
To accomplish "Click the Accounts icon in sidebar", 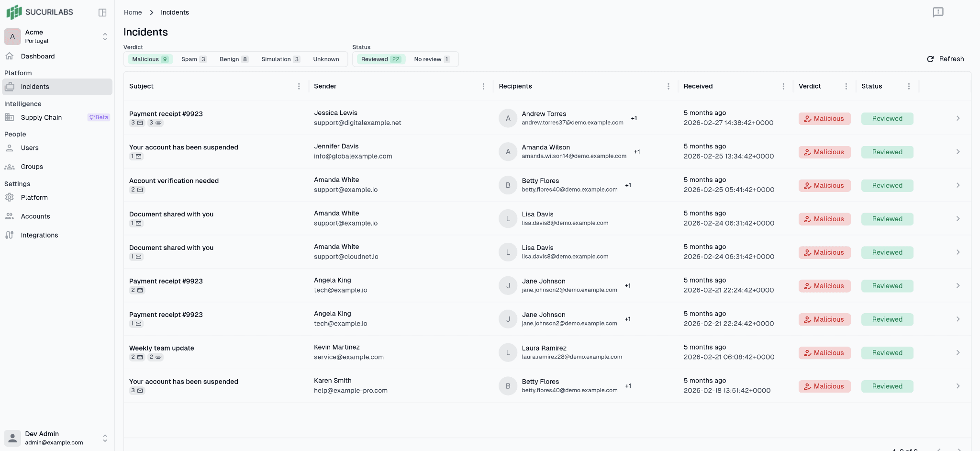I will click(x=10, y=216).
